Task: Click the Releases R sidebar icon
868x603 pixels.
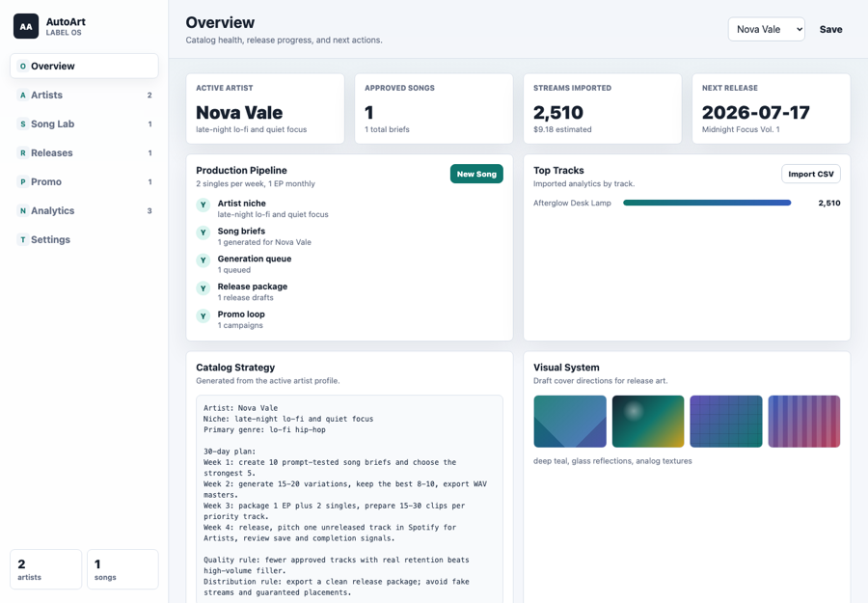Action: [23, 152]
